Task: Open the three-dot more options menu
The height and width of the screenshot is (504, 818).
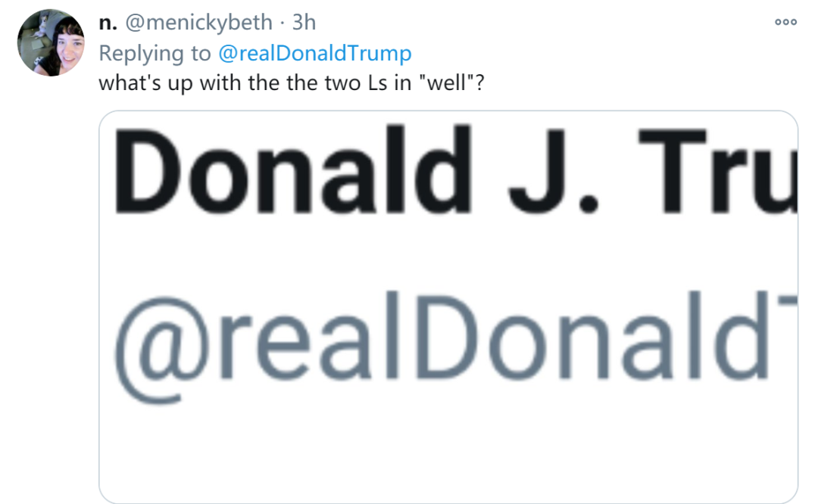Action: 785,22
